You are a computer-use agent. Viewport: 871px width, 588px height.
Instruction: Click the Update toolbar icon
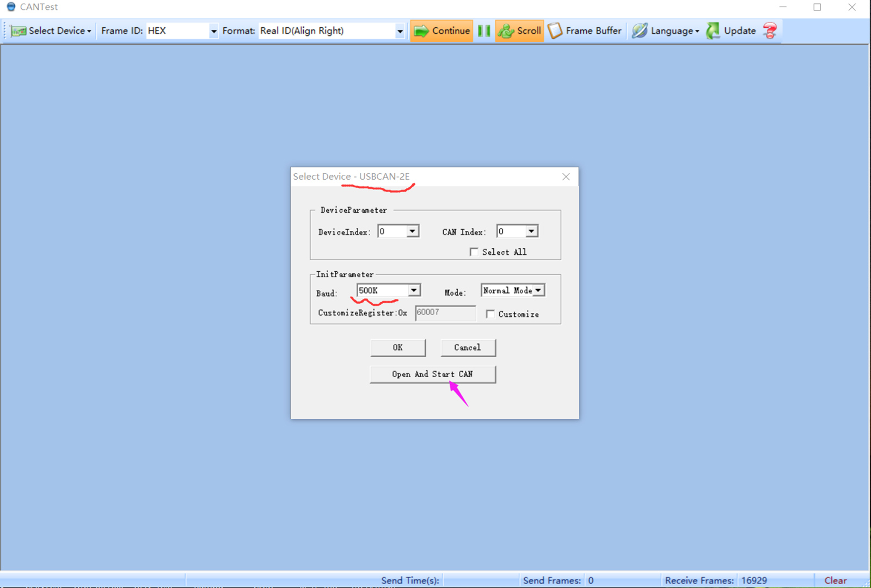[x=713, y=31]
